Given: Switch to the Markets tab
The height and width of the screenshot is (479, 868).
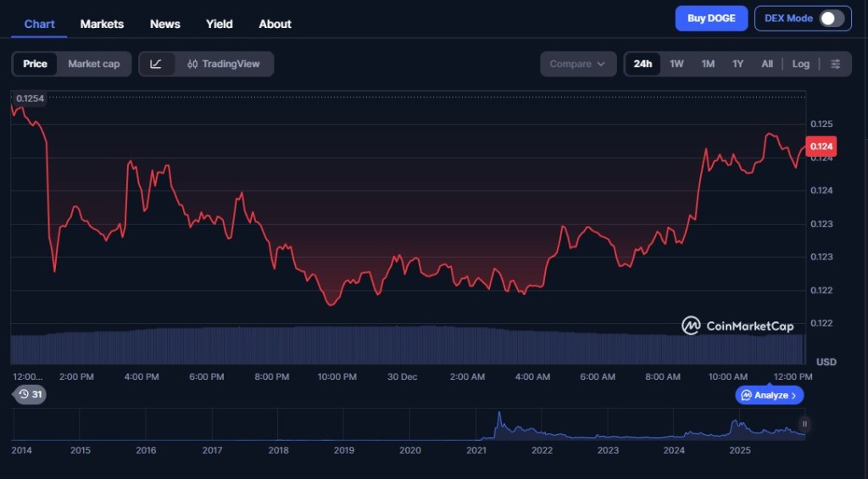Looking at the screenshot, I should coord(102,24).
